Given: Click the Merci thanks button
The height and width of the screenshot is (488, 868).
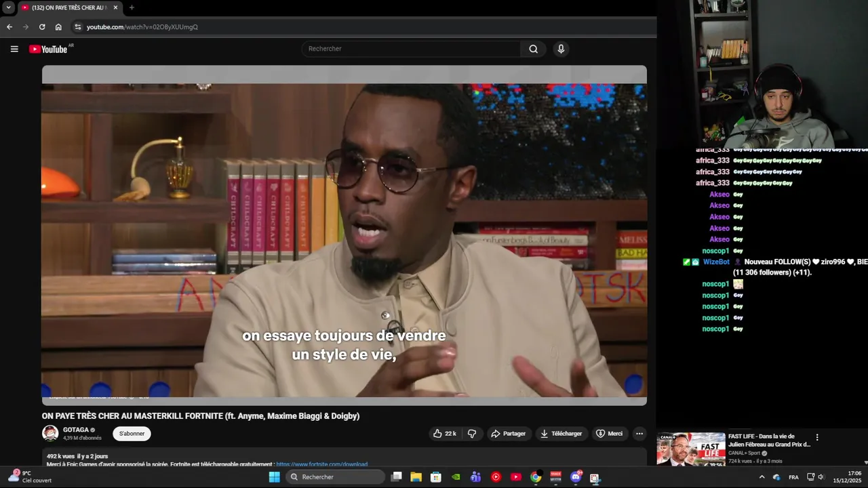Looking at the screenshot, I should [x=609, y=434].
